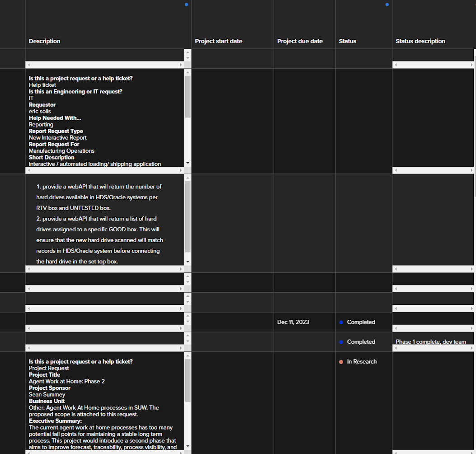
Task: Click the Dec 11, 2023 due date cell
Action: [293, 322]
